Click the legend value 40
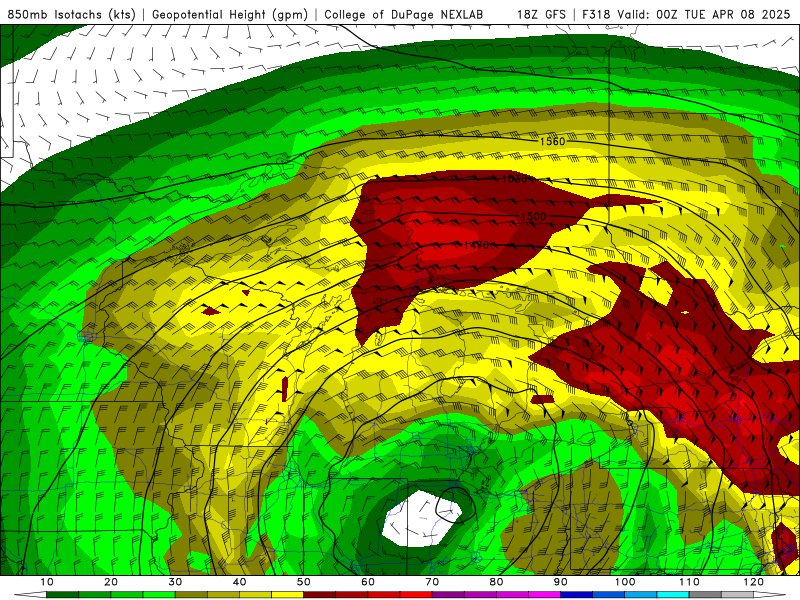 click(239, 582)
